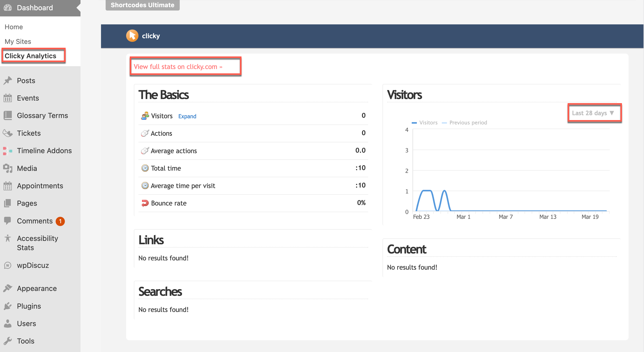Screen dimensions: 644x352
Task: Click the Actions mouse icon
Action: [145, 133]
